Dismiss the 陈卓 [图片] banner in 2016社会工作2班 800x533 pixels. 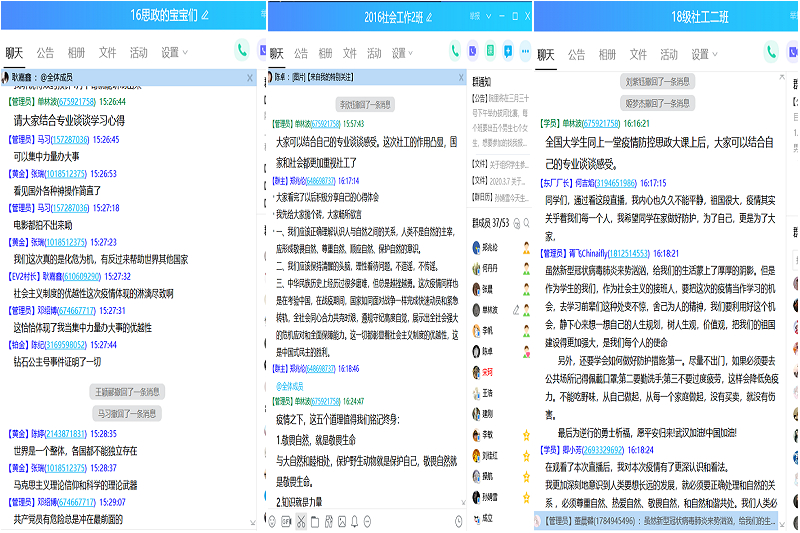pyautogui.click(x=461, y=78)
